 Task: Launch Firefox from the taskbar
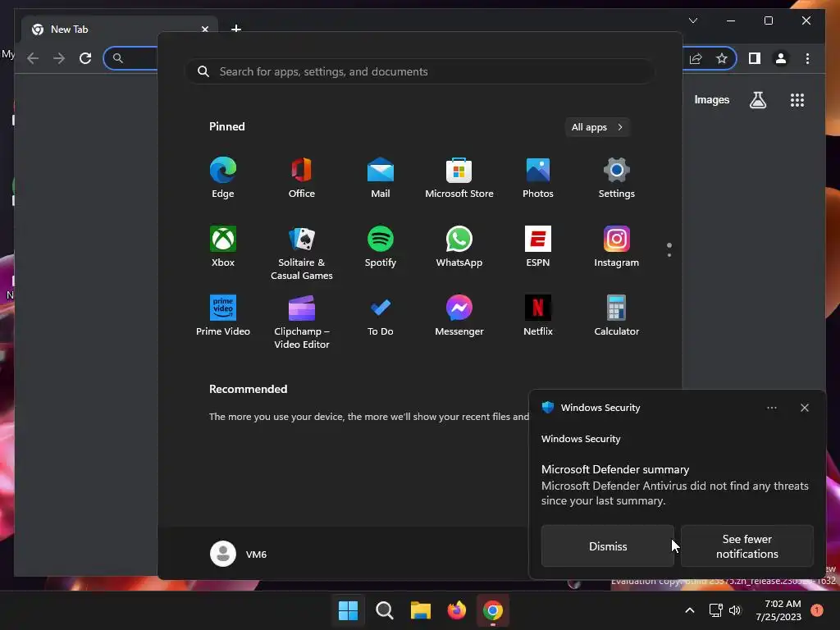[x=456, y=610]
